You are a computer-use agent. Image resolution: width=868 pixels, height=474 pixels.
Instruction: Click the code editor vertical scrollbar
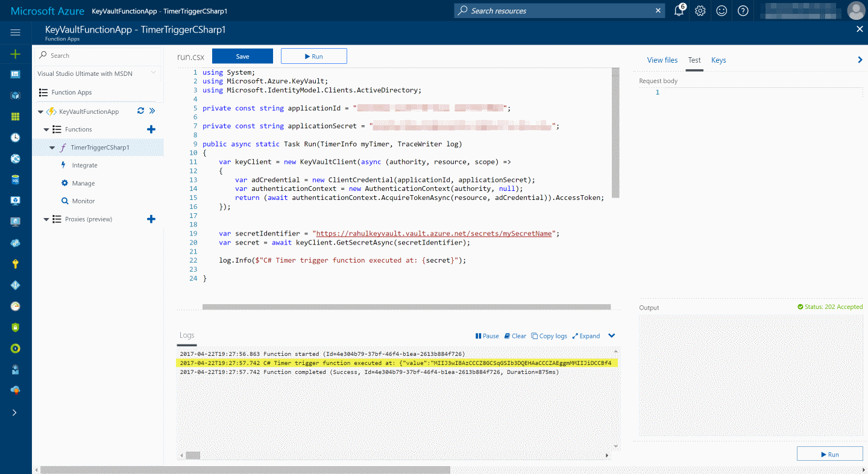tap(615, 133)
